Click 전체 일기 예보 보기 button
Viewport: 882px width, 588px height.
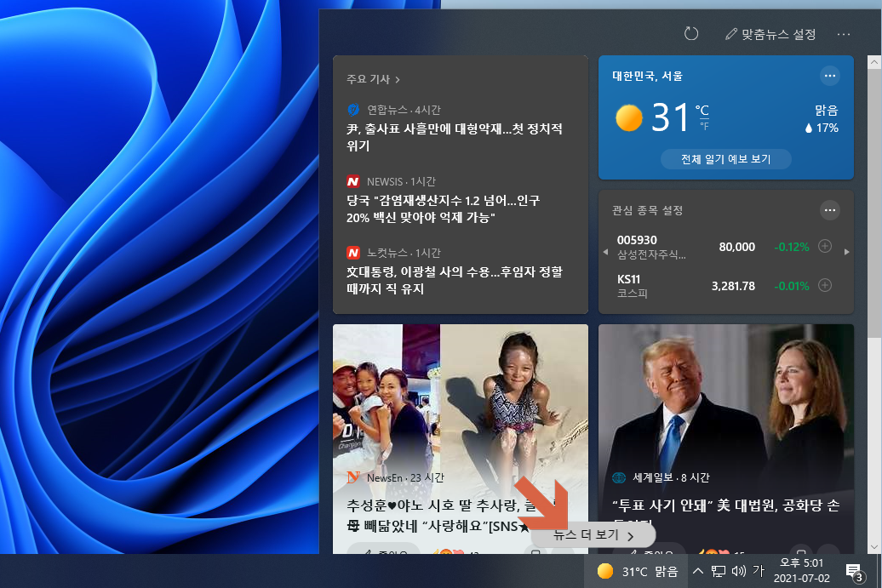(x=725, y=159)
